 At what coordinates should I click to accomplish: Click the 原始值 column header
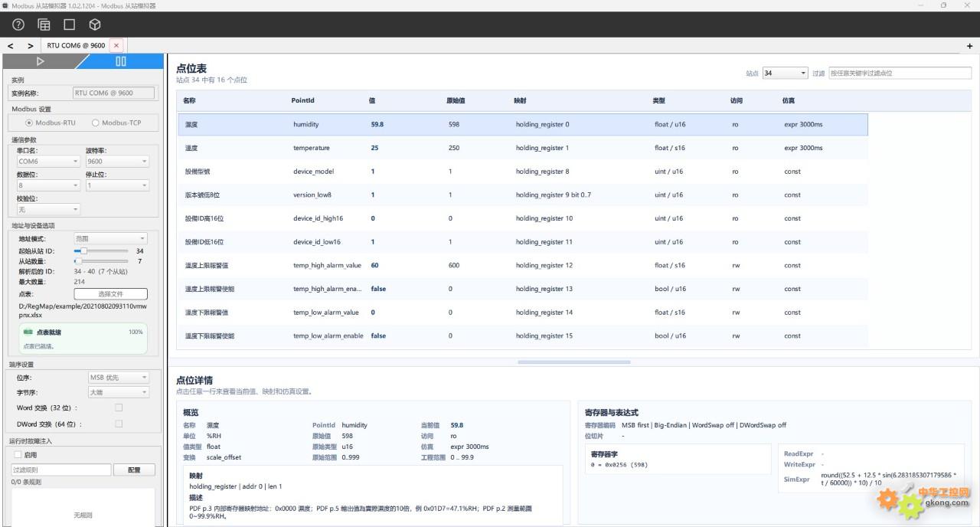pyautogui.click(x=456, y=100)
